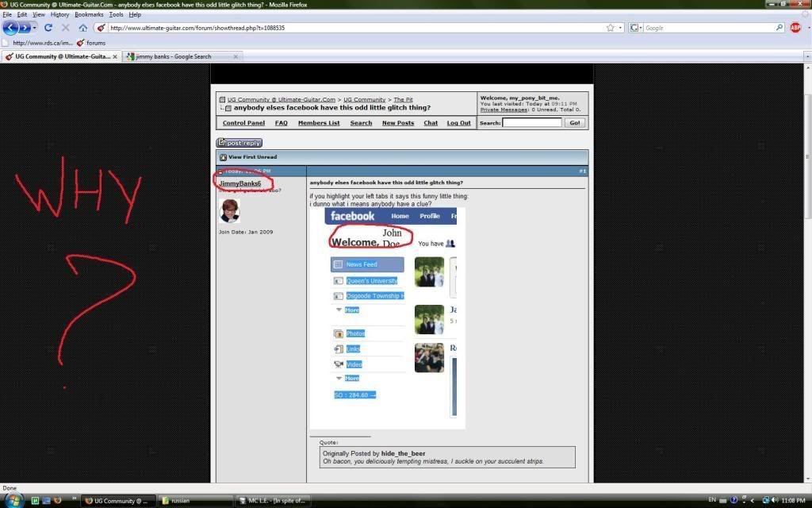The height and width of the screenshot is (508, 812).
Task: Open the list all tabs dropdown
Action: point(807,56)
